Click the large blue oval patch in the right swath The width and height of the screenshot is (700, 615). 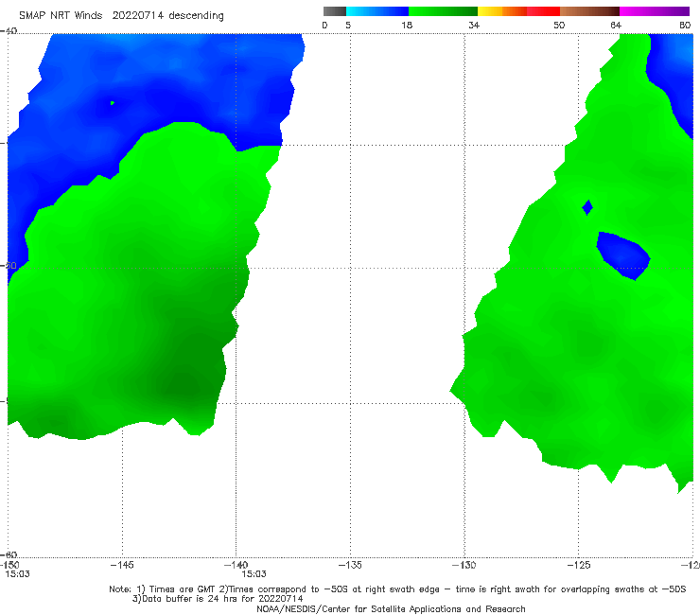pyautogui.click(x=623, y=255)
